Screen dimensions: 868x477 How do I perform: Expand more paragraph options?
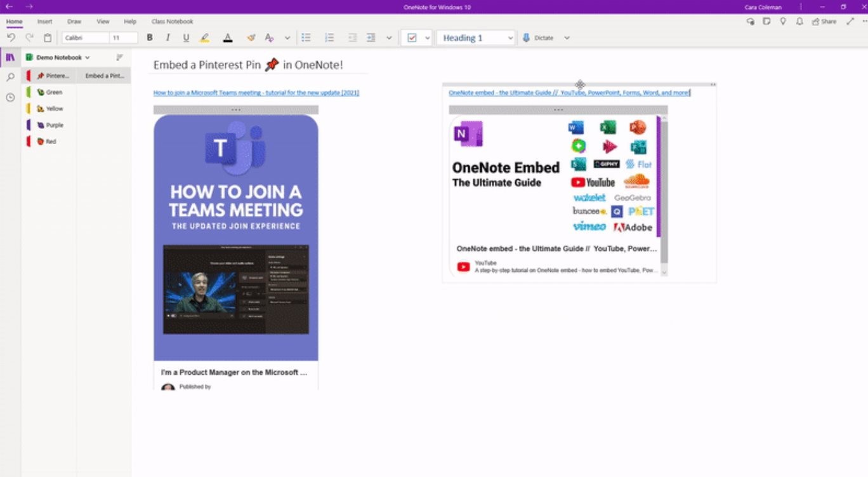pyautogui.click(x=389, y=38)
